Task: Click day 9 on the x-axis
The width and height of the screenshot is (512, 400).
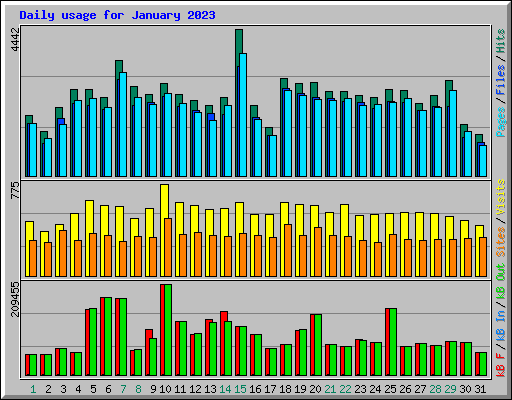Action: [153, 389]
